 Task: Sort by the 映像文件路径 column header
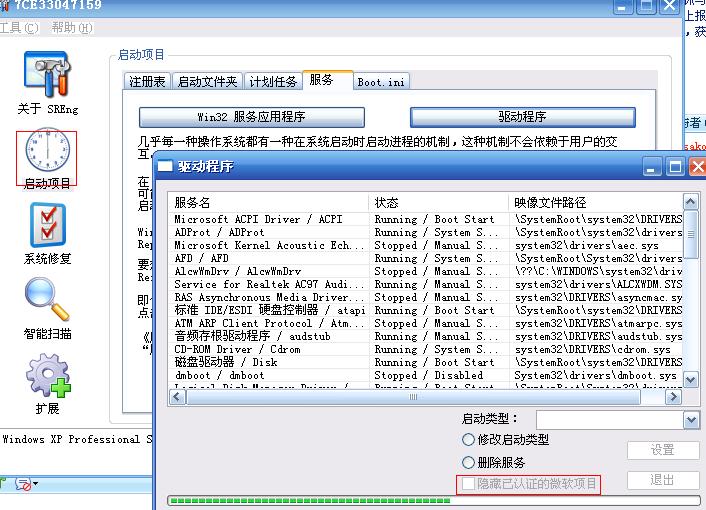[x=595, y=203]
